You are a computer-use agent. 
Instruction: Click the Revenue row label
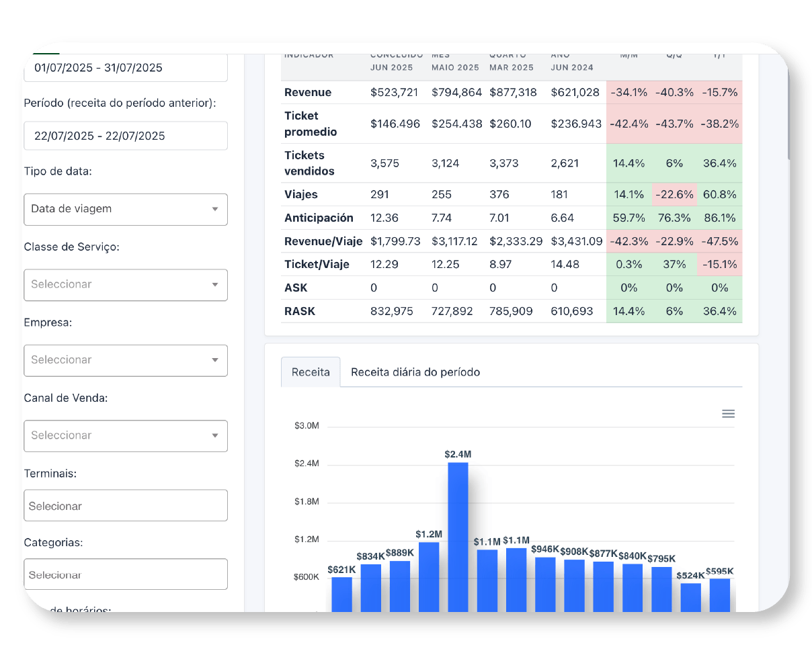(308, 93)
